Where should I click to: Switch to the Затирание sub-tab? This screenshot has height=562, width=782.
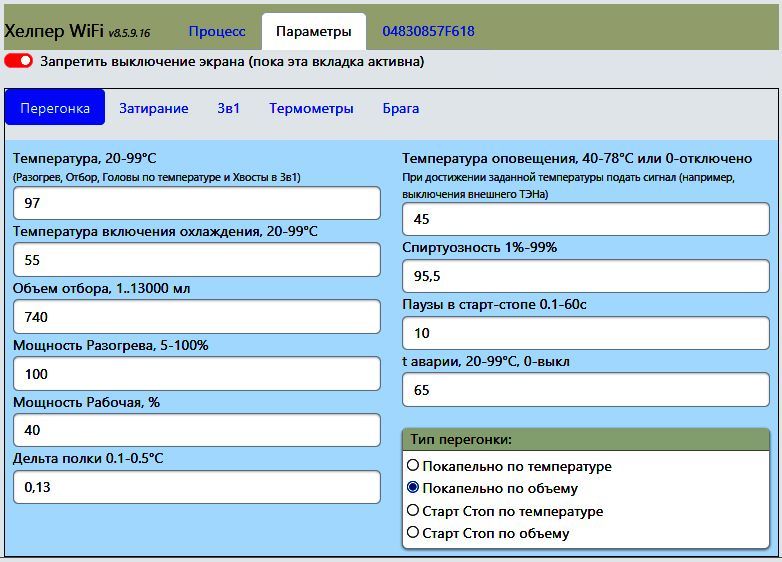[153, 108]
